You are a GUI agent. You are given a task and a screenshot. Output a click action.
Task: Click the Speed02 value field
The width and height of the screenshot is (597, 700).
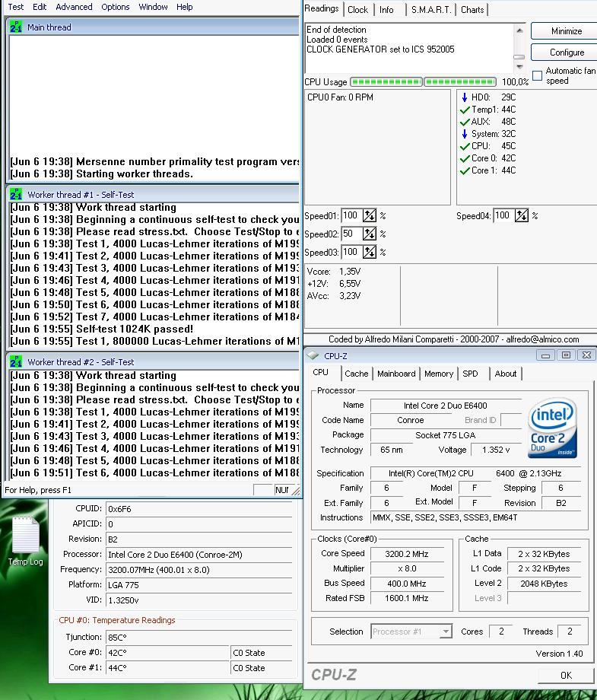point(351,234)
